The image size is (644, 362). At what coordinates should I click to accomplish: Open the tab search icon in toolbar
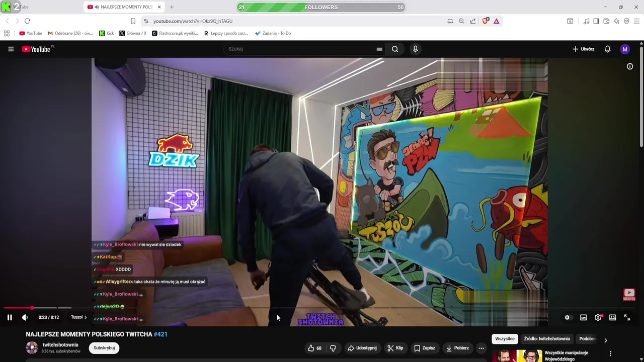pos(570,21)
